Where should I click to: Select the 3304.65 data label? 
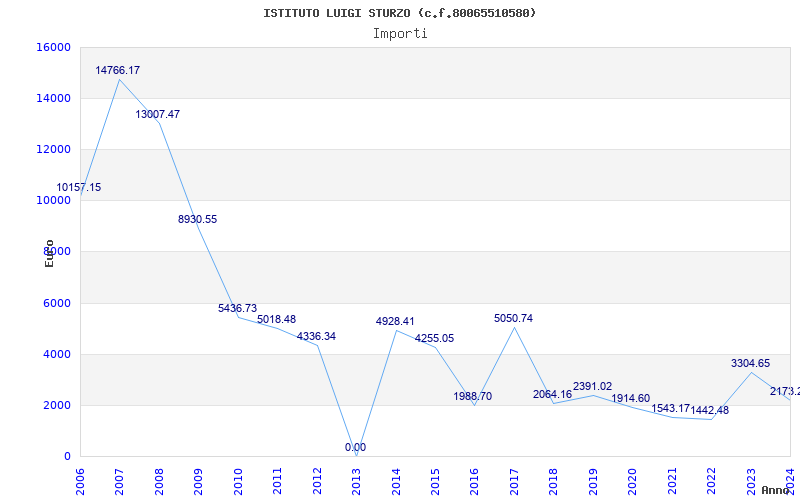751,363
